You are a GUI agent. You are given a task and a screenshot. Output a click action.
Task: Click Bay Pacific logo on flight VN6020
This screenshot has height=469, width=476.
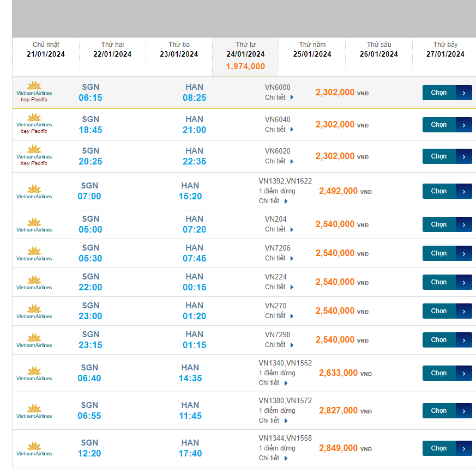click(34, 156)
